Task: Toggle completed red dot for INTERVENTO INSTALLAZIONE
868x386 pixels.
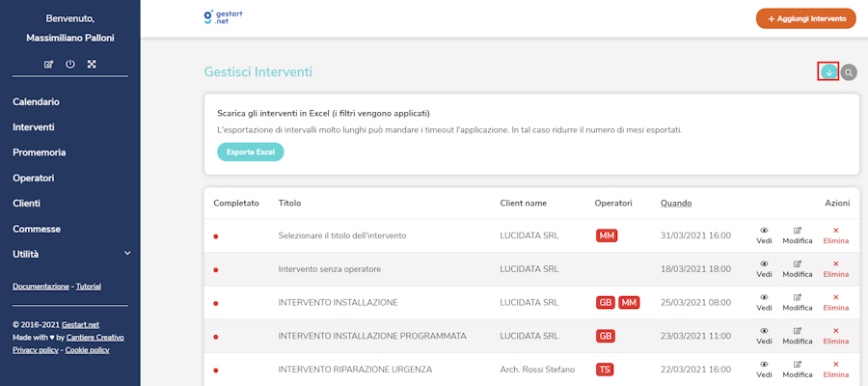Action: (x=216, y=303)
